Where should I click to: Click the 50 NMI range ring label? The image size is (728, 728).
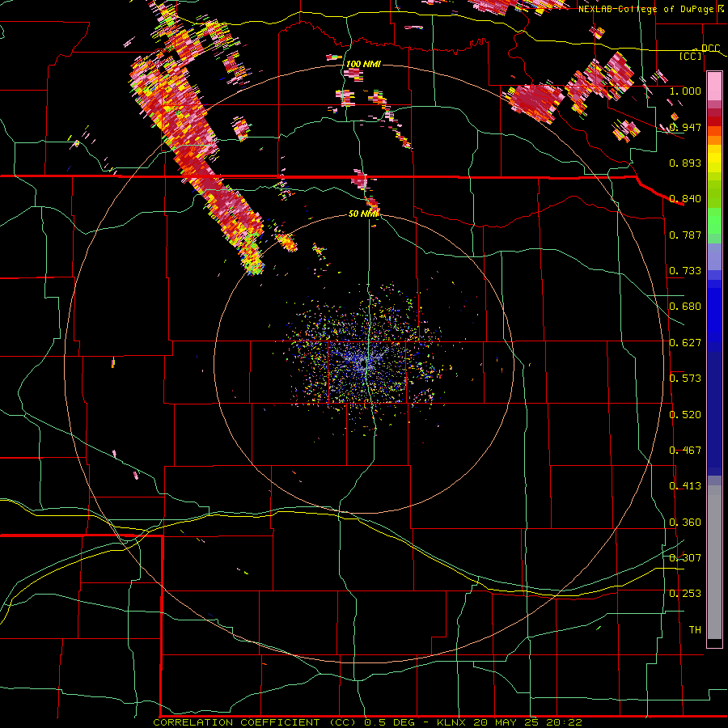(363, 214)
